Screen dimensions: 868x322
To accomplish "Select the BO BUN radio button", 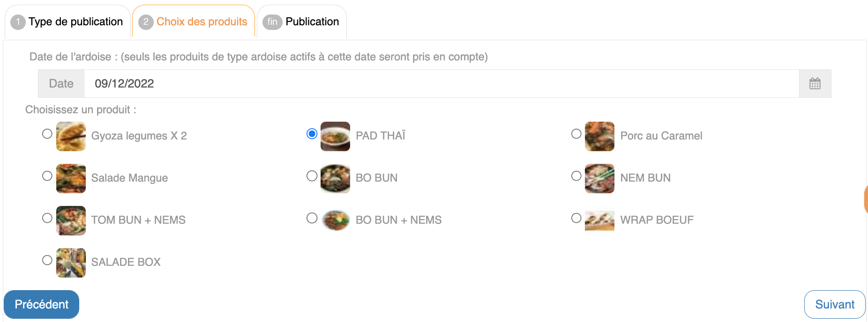I will [312, 176].
